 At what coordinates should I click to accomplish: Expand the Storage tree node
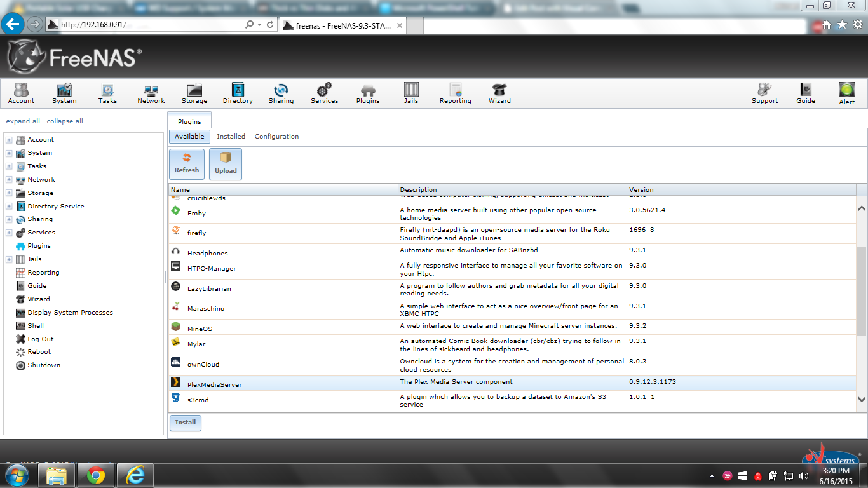(9, 193)
